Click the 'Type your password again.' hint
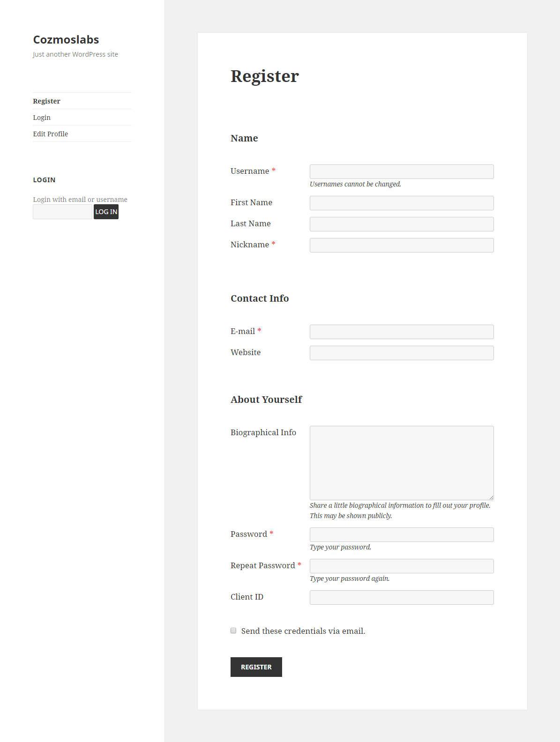Image resolution: width=560 pixels, height=742 pixels. point(350,579)
